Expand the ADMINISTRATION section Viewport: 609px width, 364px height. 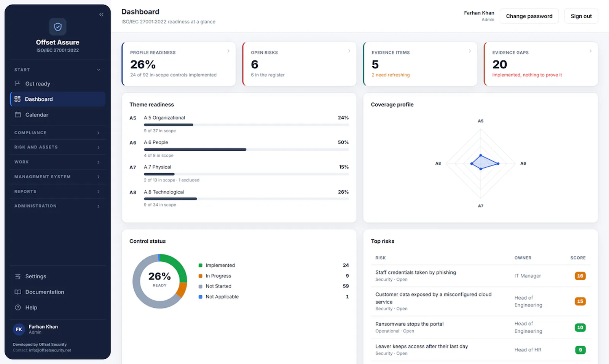pyautogui.click(x=57, y=206)
